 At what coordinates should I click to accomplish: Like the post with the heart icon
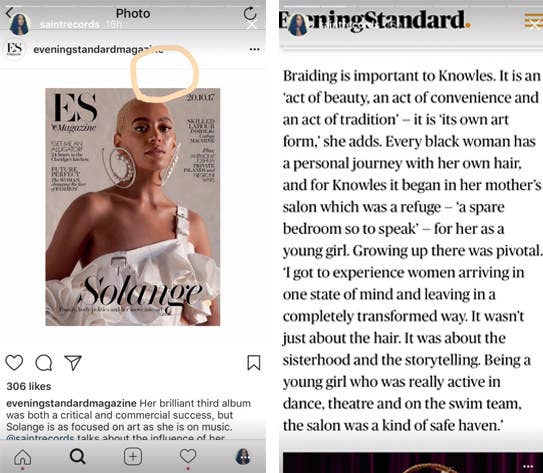pyautogui.click(x=14, y=363)
